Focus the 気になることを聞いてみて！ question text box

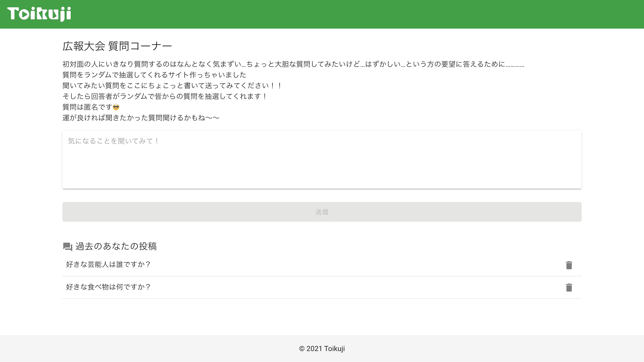pyautogui.click(x=322, y=159)
